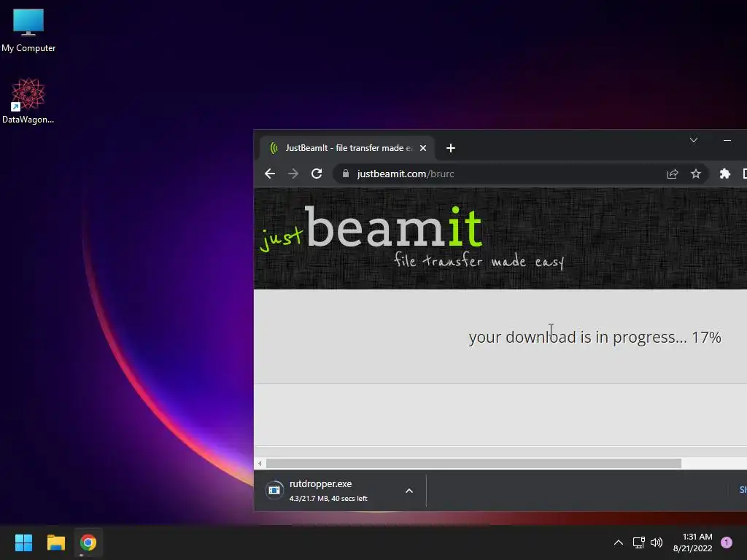Image resolution: width=747 pixels, height=560 pixels.
Task: Open File Explorer from the taskbar
Action: point(55,542)
